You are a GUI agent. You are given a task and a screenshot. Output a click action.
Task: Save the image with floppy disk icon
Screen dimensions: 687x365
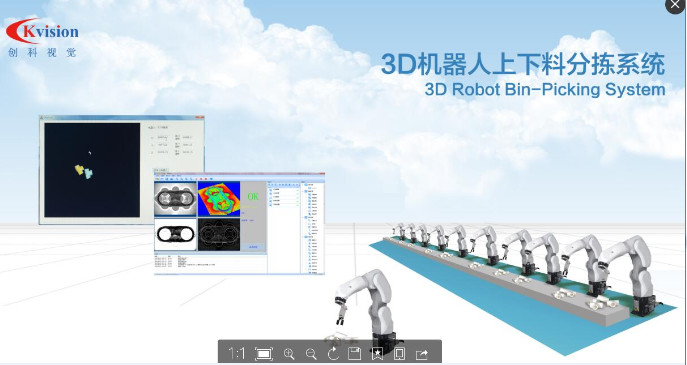(354, 353)
